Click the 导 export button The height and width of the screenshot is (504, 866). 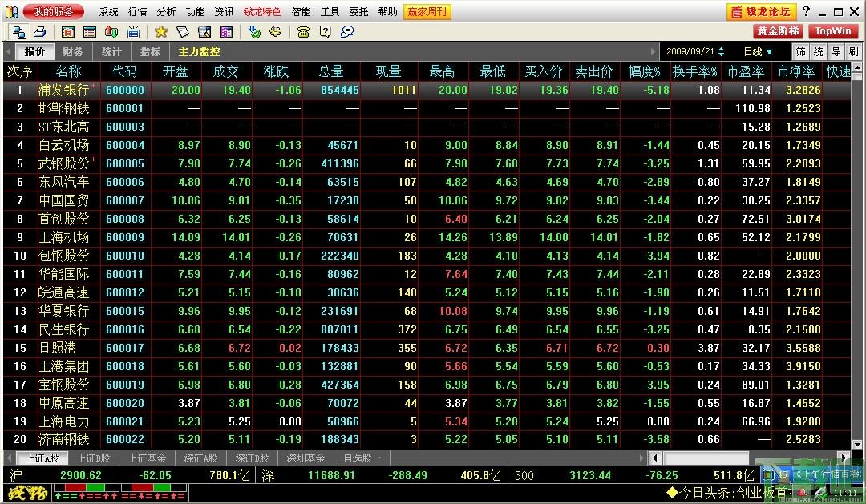836,52
